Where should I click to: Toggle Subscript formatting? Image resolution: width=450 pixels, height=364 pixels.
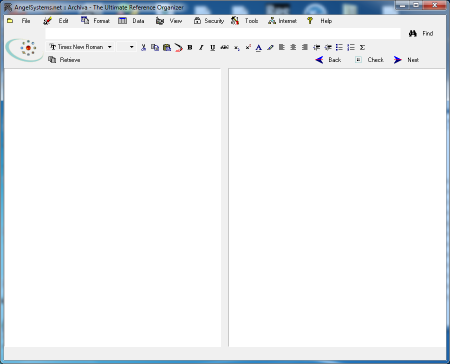(236, 48)
